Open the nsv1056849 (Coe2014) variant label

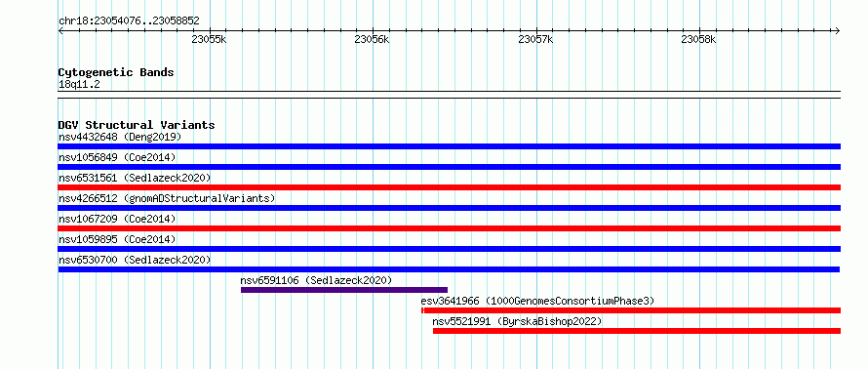pyautogui.click(x=117, y=157)
